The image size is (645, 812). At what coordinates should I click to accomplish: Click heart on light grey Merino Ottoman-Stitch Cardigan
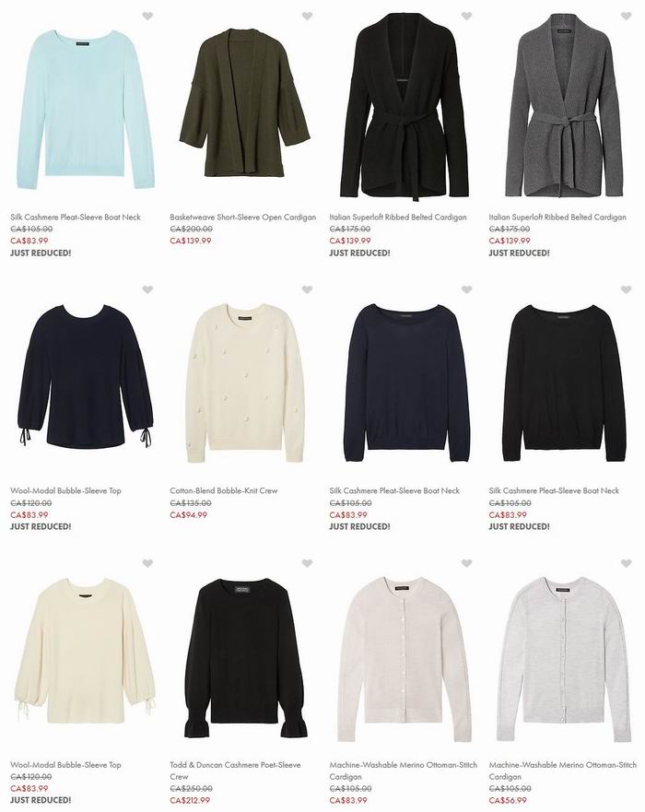626,563
